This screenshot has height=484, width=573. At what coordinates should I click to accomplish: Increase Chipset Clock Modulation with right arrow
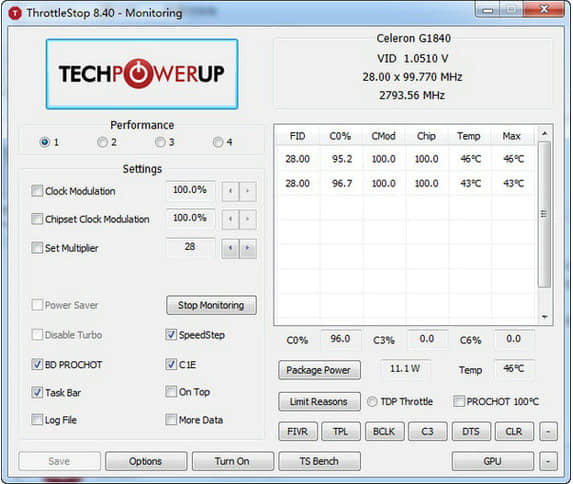click(x=248, y=219)
